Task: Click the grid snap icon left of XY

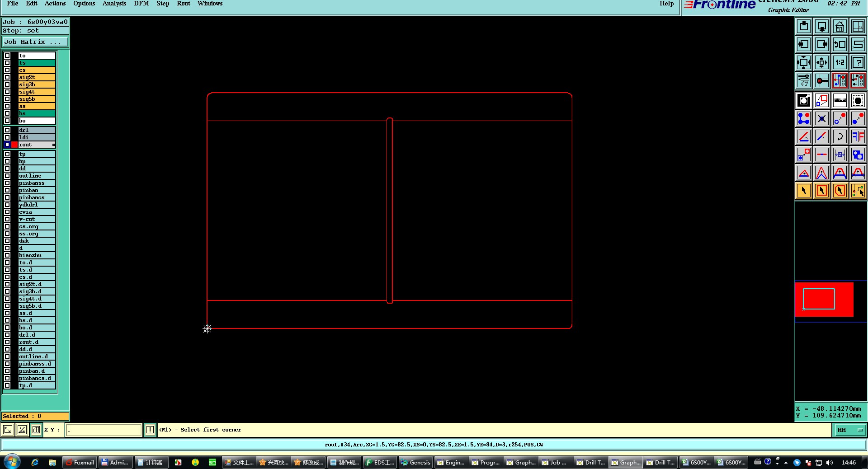Action: (x=36, y=430)
